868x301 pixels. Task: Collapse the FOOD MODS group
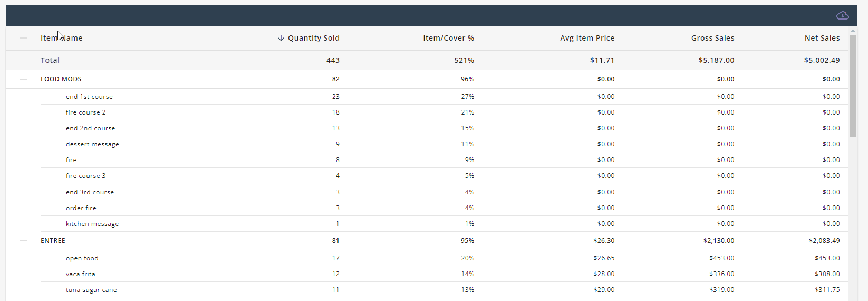pyautogui.click(x=23, y=79)
